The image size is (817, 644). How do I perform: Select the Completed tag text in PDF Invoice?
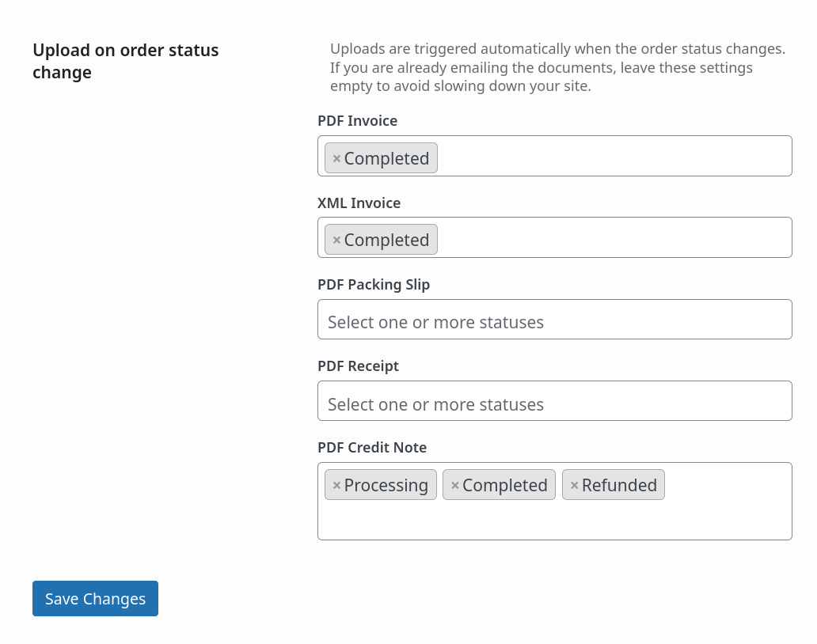(x=386, y=158)
